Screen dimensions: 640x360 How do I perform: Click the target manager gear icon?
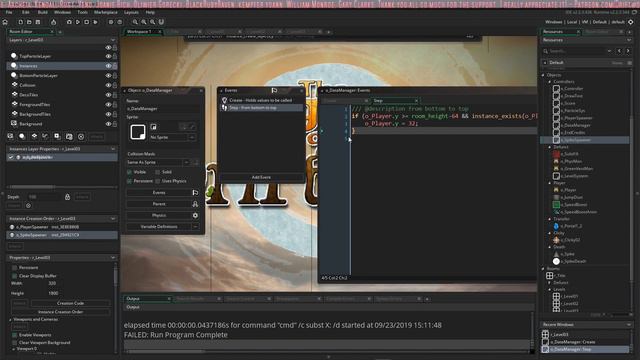click(x=631, y=22)
